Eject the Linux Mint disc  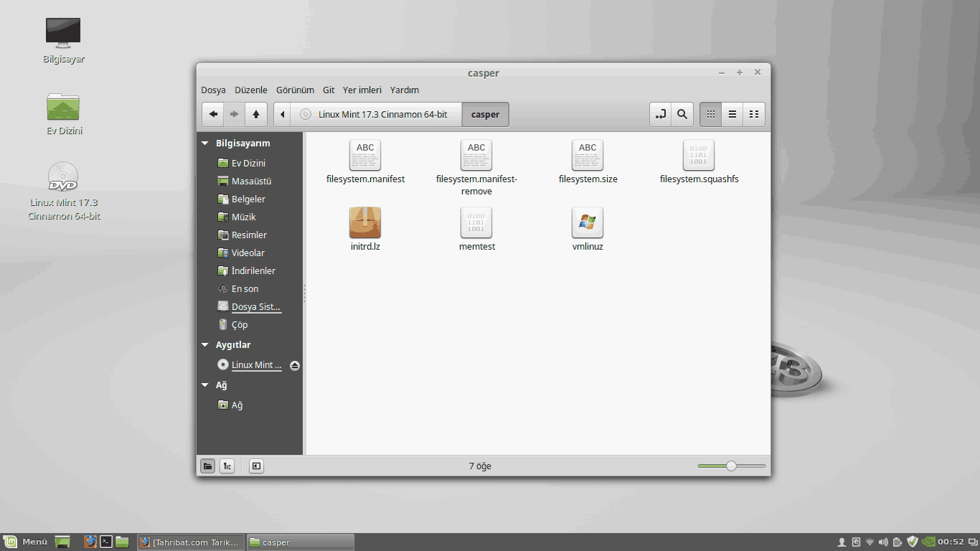coord(294,366)
